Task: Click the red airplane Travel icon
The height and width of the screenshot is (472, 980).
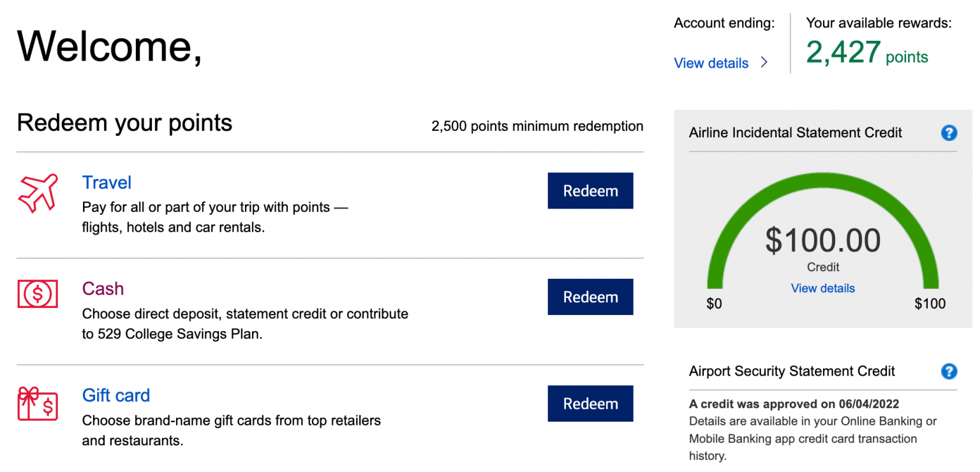Action: click(38, 189)
